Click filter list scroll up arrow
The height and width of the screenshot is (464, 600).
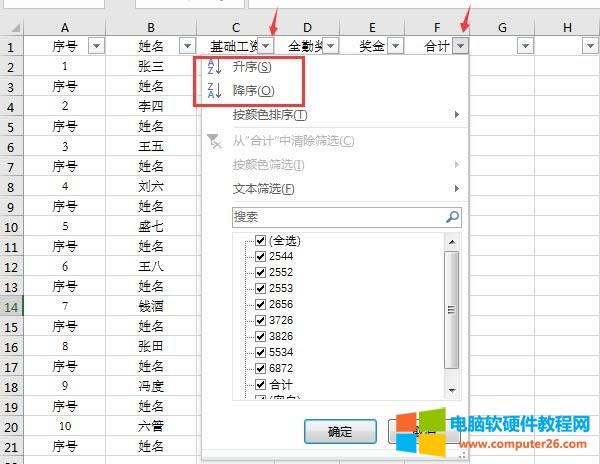click(x=452, y=242)
